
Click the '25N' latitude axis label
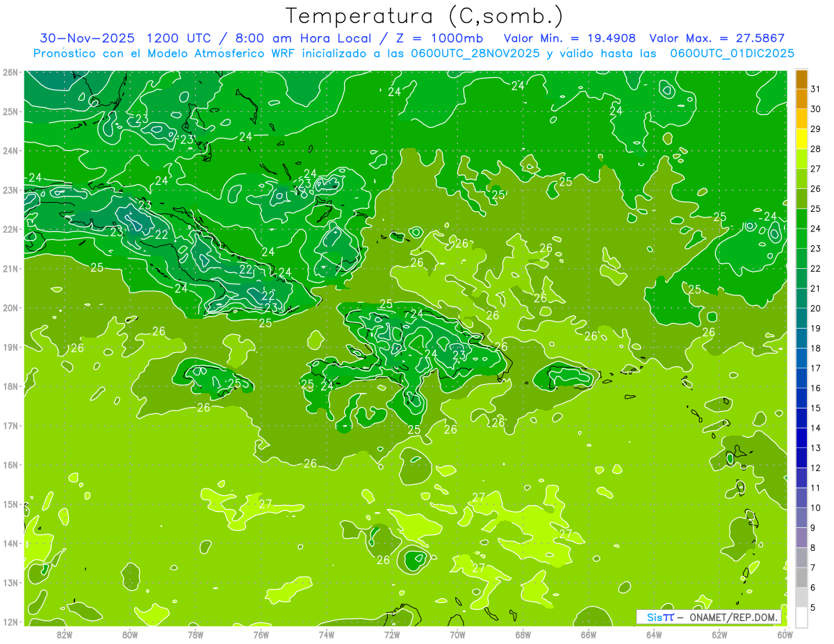coord(10,111)
